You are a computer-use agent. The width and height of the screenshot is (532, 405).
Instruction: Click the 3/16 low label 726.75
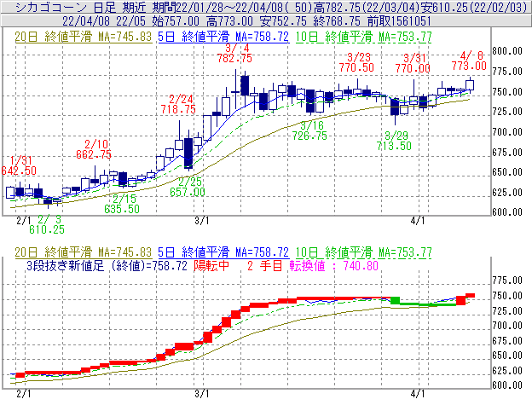pyautogui.click(x=309, y=136)
